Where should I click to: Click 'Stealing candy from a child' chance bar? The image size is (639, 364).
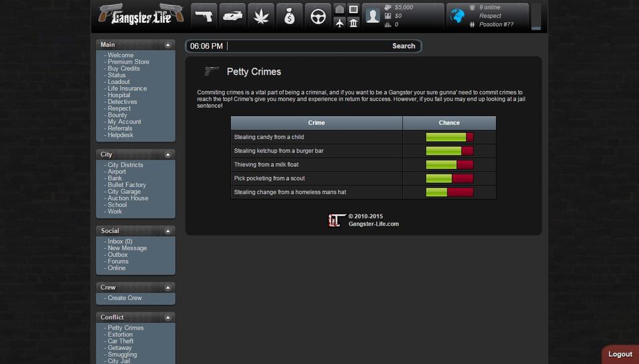[x=449, y=137]
